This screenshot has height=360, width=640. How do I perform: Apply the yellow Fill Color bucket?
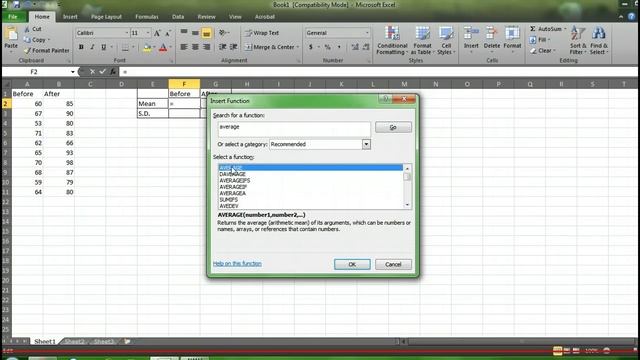(147, 48)
